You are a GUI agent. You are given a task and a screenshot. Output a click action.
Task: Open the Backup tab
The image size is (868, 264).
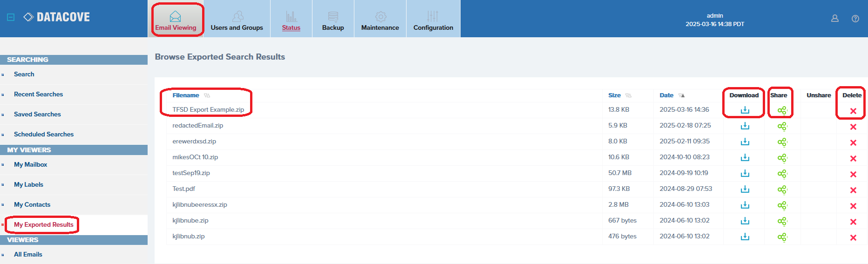click(333, 20)
